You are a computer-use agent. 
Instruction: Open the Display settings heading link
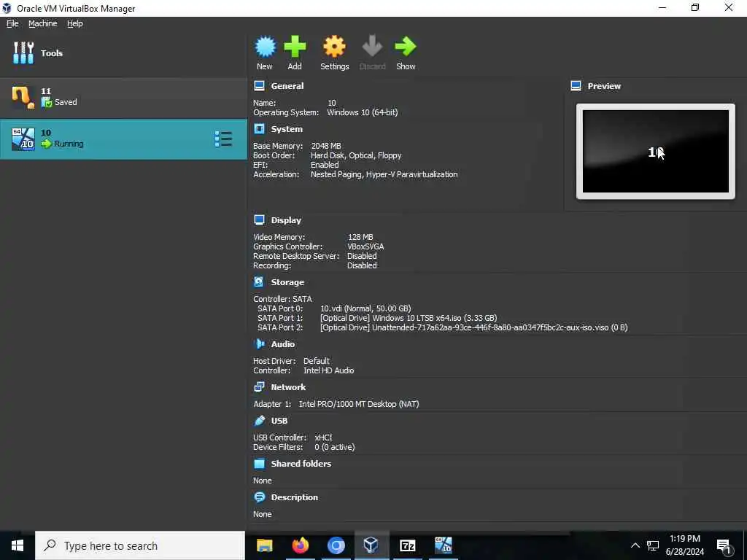click(286, 220)
